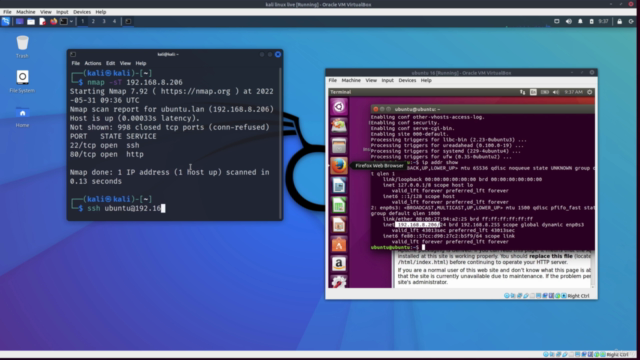Open File menu in Kali terminal

pos(76,63)
